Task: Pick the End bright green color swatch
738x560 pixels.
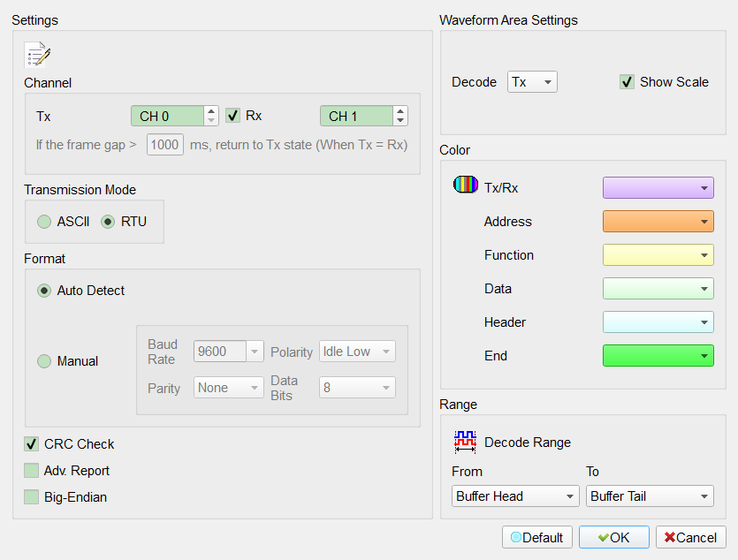Action: (658, 355)
